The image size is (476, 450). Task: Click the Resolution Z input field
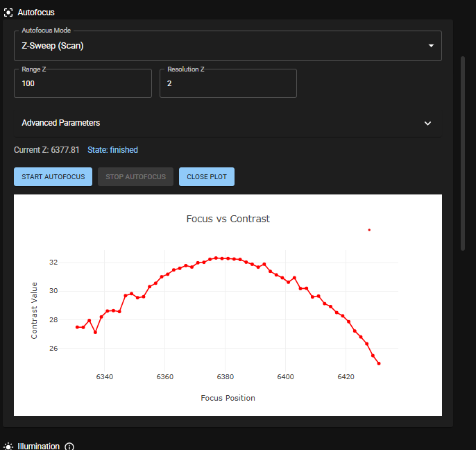tap(228, 83)
